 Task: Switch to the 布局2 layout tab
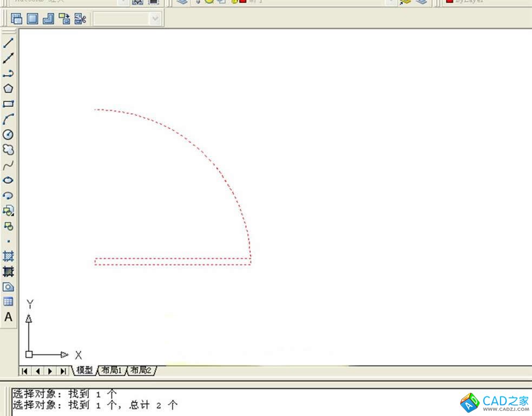coord(140,370)
